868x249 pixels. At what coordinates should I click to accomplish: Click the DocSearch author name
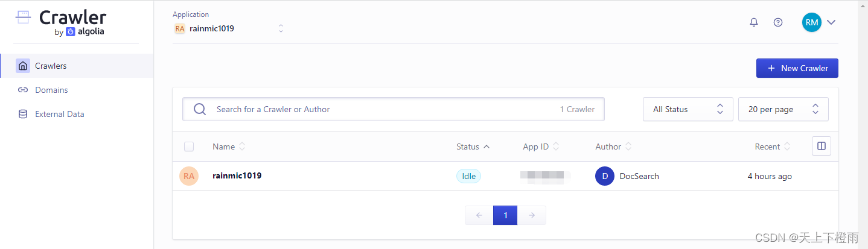tap(639, 176)
